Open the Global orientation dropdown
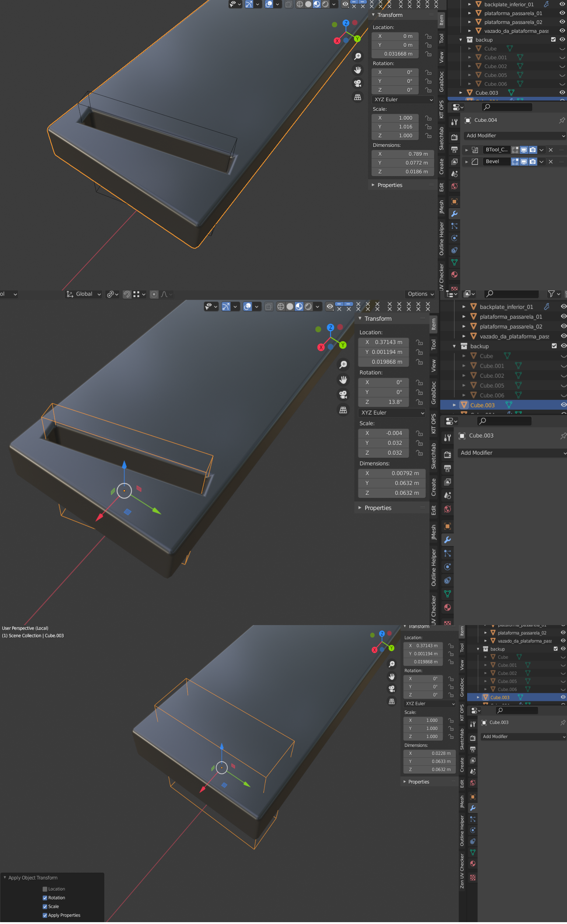Viewport: 567px width, 924px height. (84, 295)
